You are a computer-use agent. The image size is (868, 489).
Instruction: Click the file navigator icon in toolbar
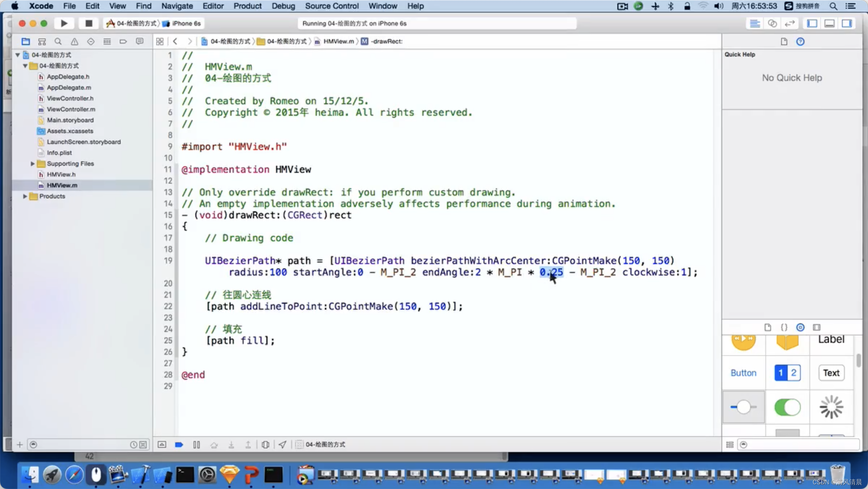[25, 41]
